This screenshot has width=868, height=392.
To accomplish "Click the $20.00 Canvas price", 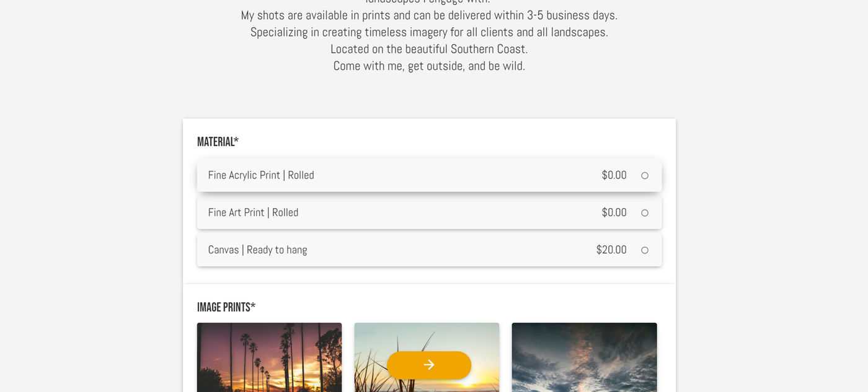I will 611,250.
